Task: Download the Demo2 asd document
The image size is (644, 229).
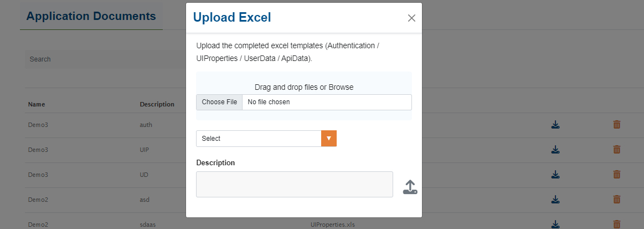Action: 555,200
